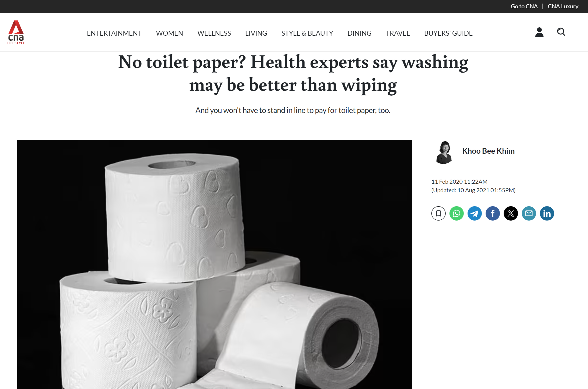The width and height of the screenshot is (588, 389).
Task: Open the search magnifier icon
Action: coord(561,32)
